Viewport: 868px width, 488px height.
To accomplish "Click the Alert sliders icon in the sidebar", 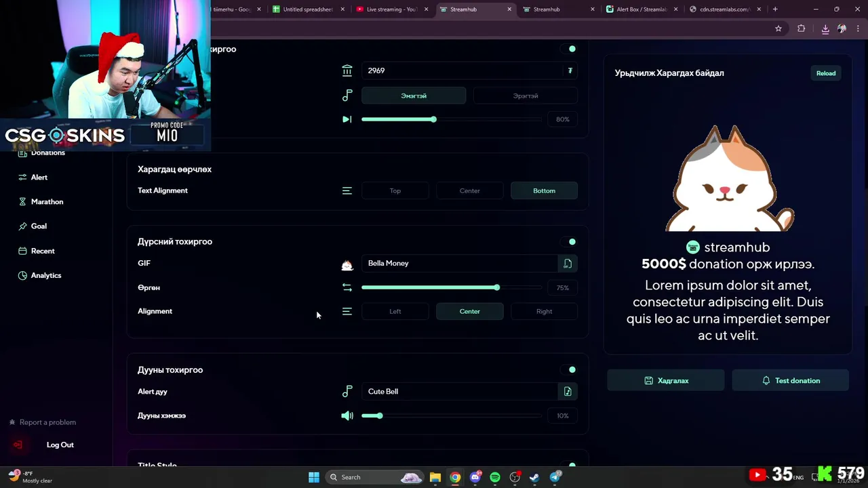I will (x=22, y=177).
